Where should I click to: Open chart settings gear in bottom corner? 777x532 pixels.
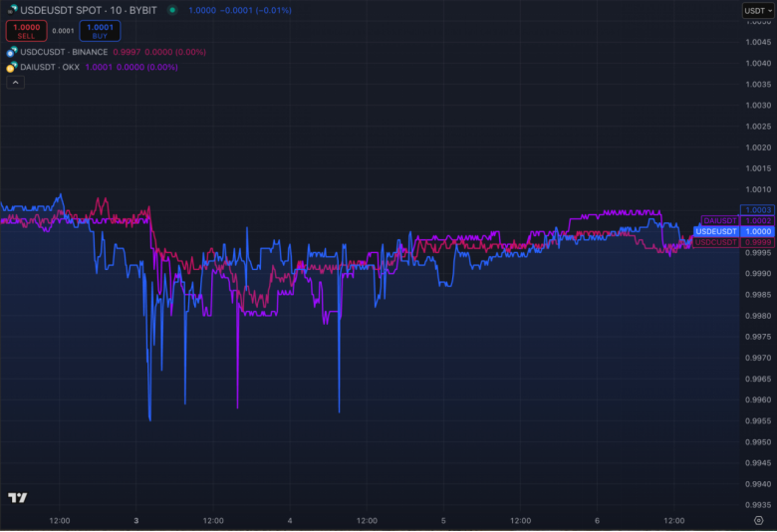758,520
